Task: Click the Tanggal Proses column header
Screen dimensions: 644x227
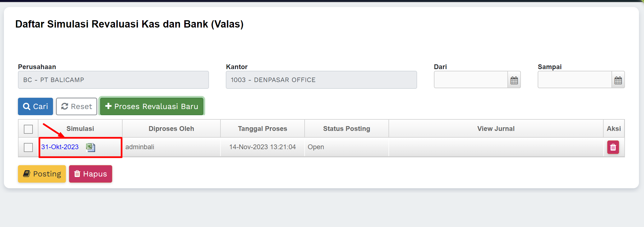Action: coord(263,129)
